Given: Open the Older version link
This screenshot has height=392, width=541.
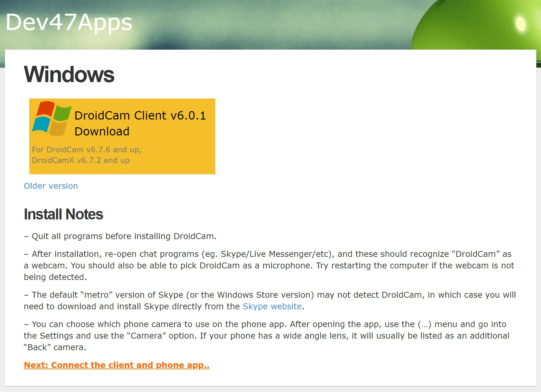Looking at the screenshot, I should [x=51, y=186].
